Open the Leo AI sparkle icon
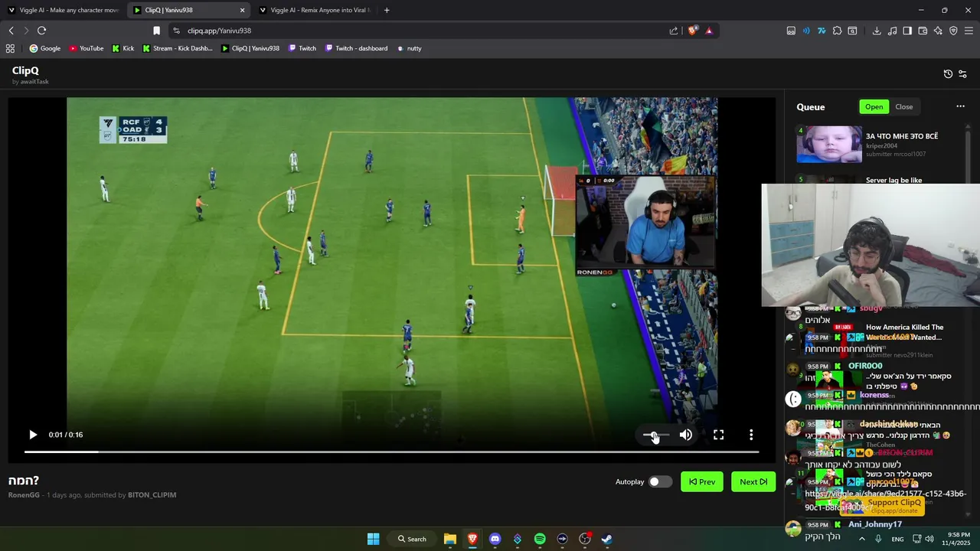This screenshot has height=551, width=980. pos(938,31)
